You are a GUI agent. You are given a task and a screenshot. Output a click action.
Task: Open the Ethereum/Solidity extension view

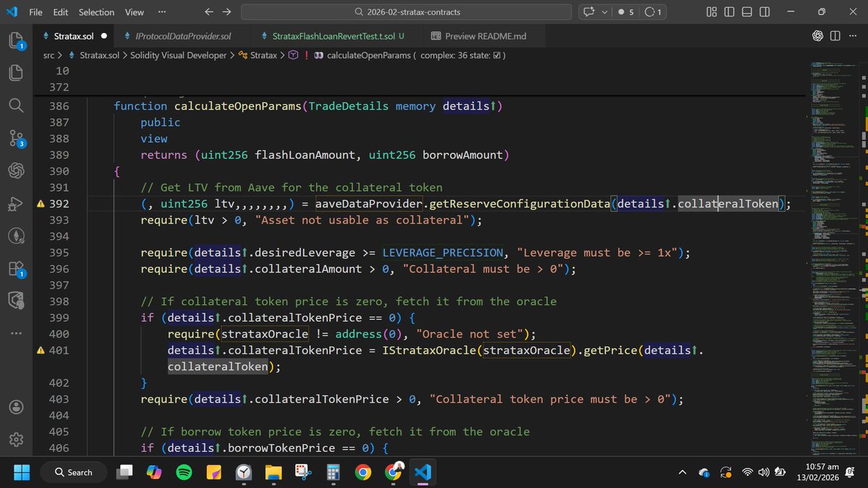click(17, 236)
